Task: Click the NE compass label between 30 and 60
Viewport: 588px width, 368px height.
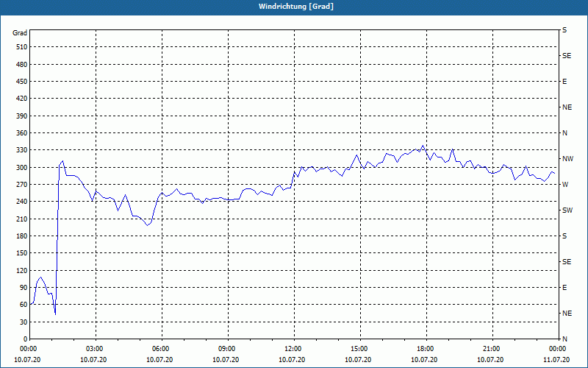Action: click(567, 314)
